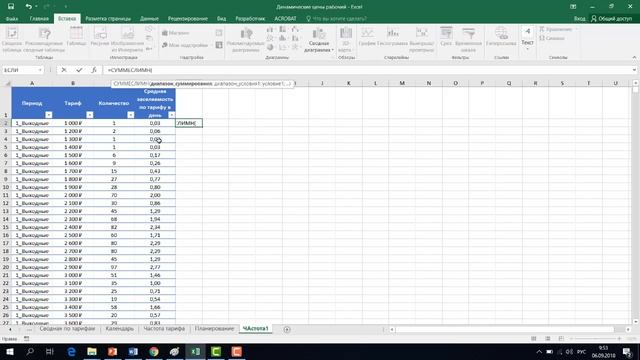Viewport: 640px width, 360px height.
Task: Open the Windows Start menu
Action: [x=9, y=351]
